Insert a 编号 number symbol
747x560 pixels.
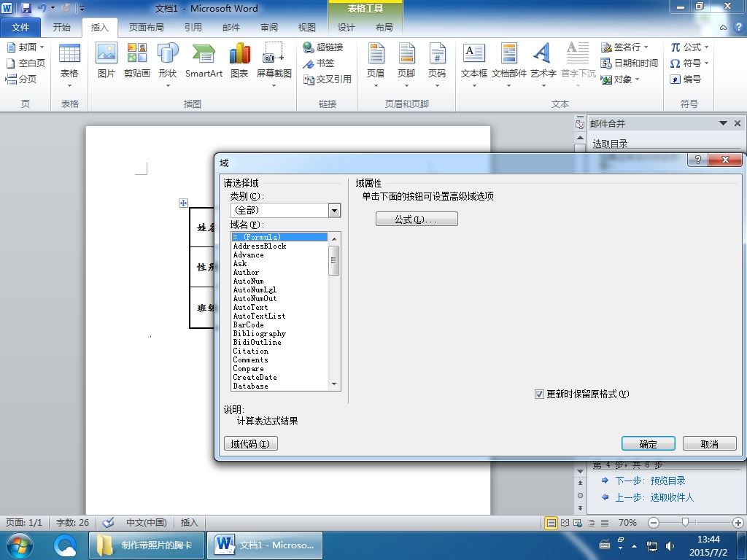[x=686, y=79]
